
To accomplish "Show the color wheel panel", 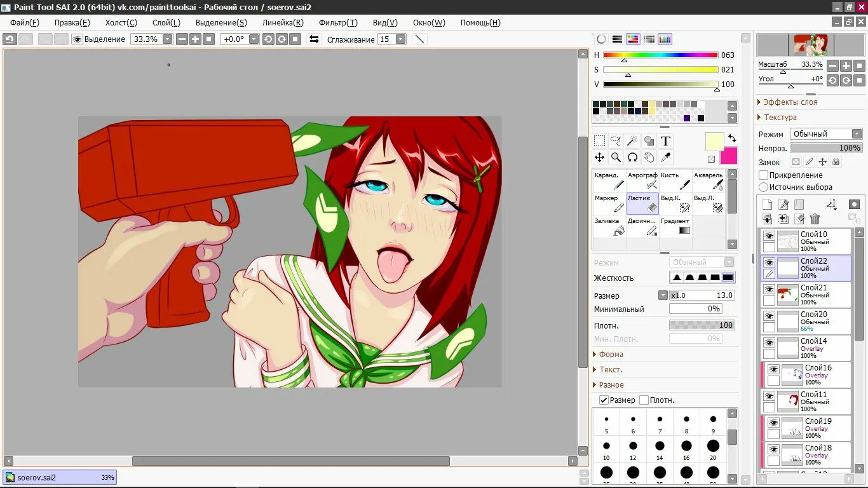I will click(601, 39).
